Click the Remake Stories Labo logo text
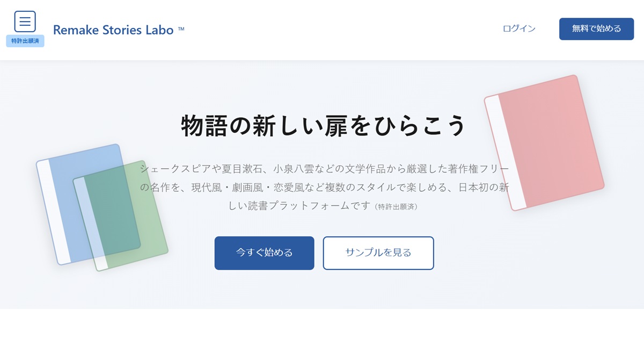Image resolution: width=644 pixels, height=352 pixels. [114, 30]
